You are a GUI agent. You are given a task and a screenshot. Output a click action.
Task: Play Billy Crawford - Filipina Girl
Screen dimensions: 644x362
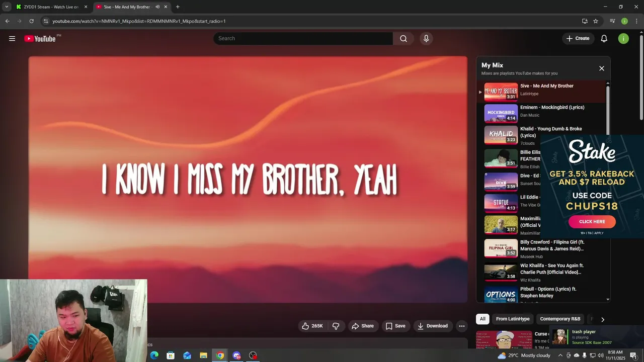542,249
